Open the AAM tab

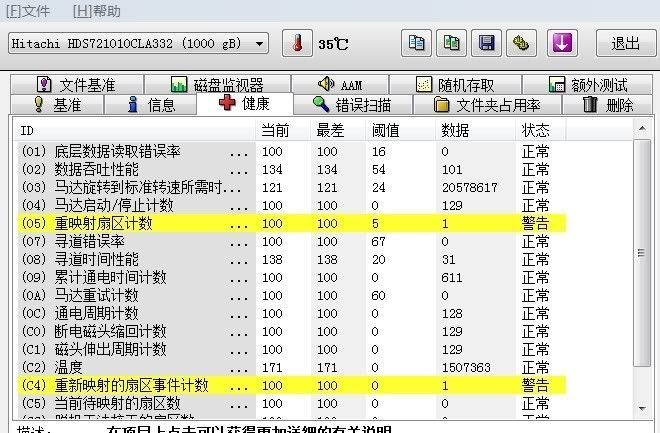[340, 85]
